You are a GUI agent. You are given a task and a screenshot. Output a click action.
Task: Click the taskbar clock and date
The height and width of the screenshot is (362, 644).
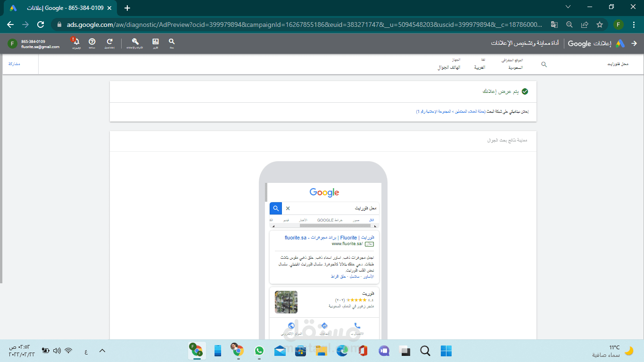22,351
